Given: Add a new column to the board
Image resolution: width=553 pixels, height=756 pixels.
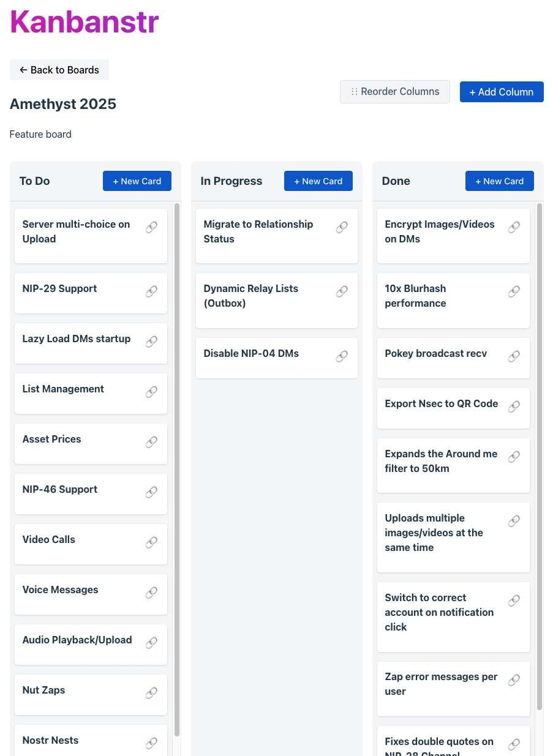Looking at the screenshot, I should click(x=502, y=92).
